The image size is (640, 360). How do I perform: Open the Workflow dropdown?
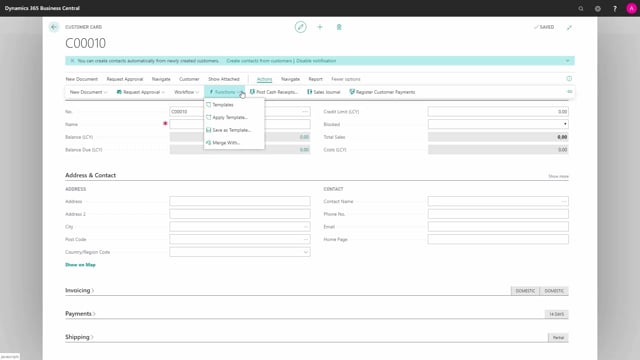(x=187, y=92)
